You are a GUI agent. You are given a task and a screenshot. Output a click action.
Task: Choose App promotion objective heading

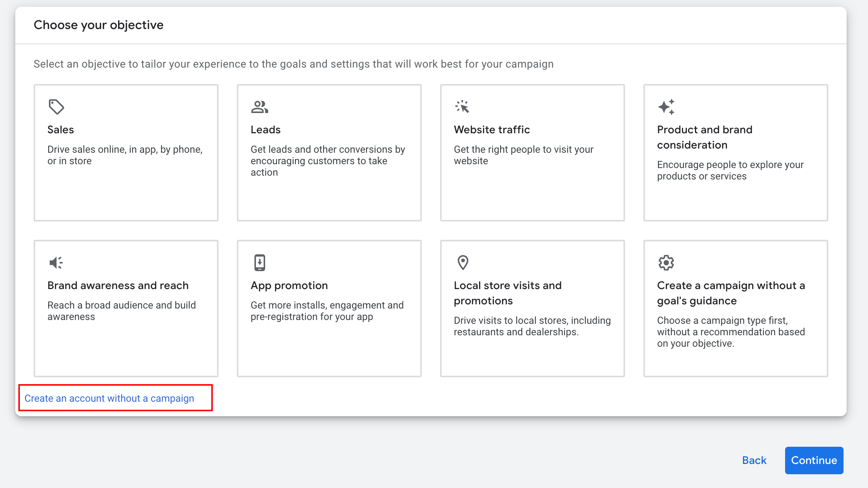click(x=289, y=286)
